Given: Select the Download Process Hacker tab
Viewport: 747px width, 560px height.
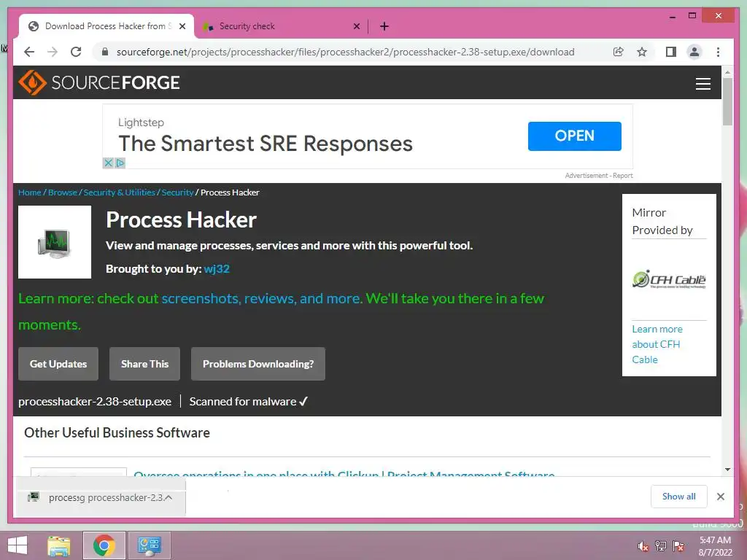Looking at the screenshot, I should (107, 26).
